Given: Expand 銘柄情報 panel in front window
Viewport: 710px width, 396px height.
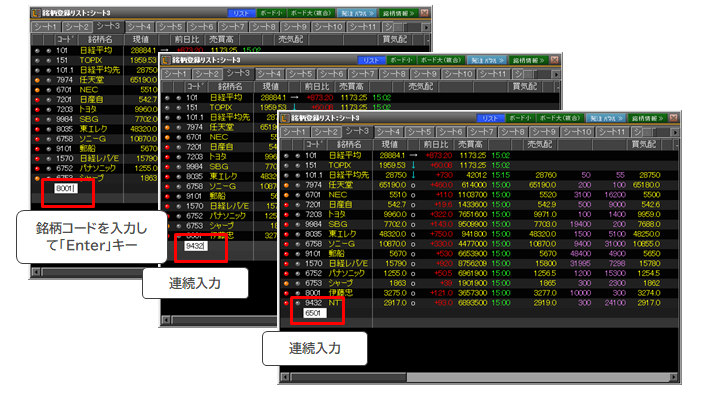Looking at the screenshot, I should (x=647, y=118).
